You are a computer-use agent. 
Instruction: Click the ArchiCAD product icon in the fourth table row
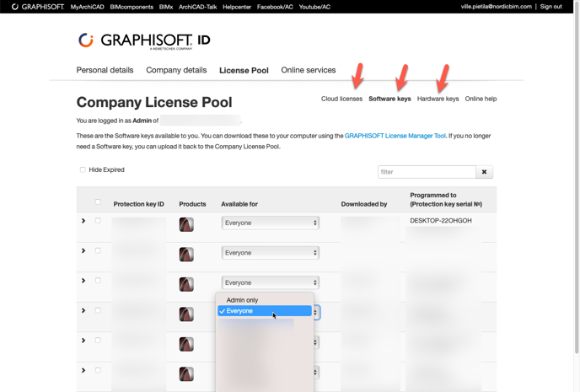[186, 314]
